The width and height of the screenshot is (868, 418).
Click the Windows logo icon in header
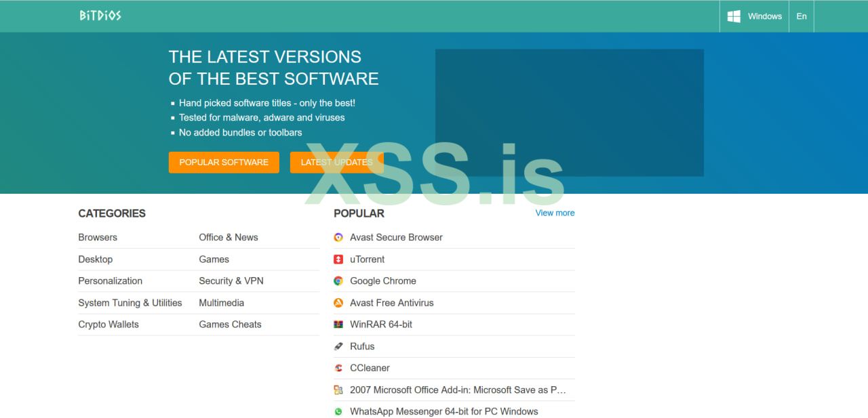click(734, 16)
